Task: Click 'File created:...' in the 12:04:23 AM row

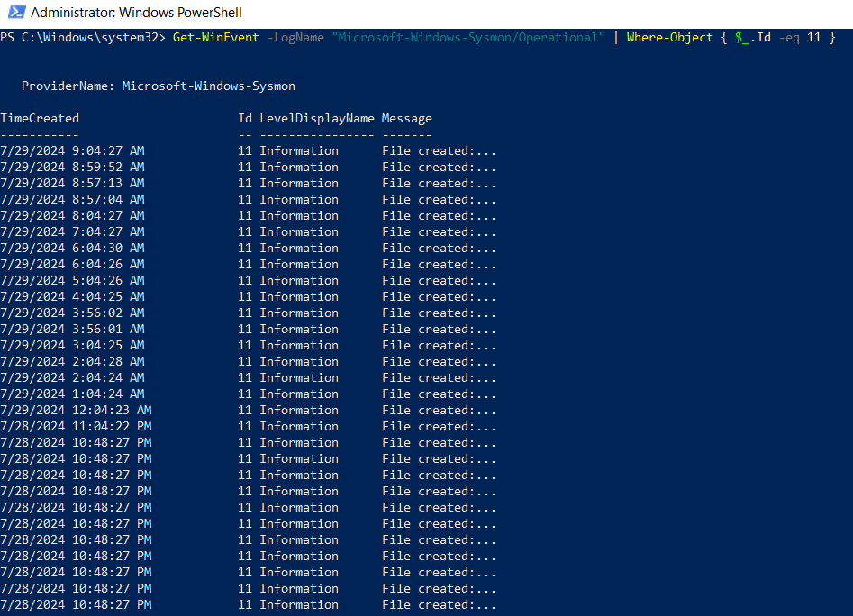Action: tap(439, 411)
